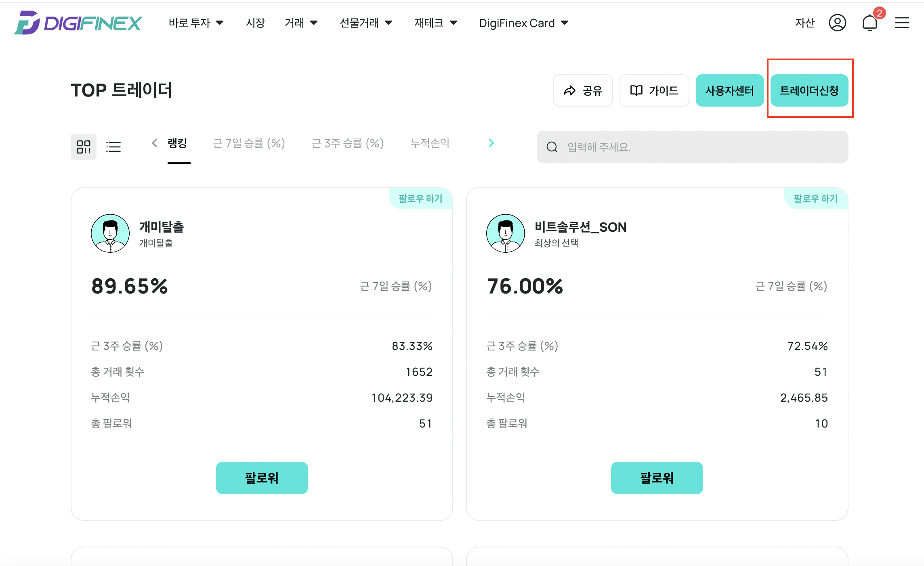Click 팔로우 하기 badge on 개미탈출 card
Screen dimensions: 924x566
pyautogui.click(x=421, y=199)
